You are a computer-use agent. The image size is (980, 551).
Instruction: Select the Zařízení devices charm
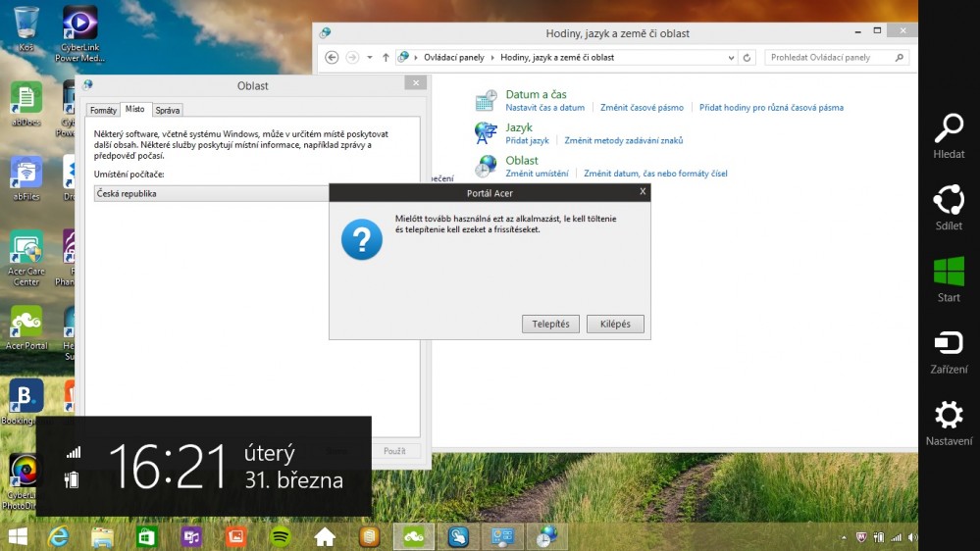coord(948,351)
